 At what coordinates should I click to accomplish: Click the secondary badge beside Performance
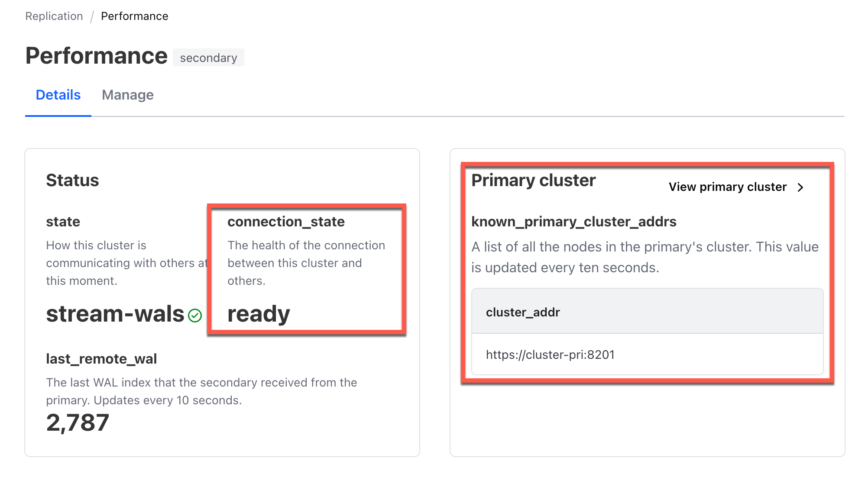click(208, 57)
